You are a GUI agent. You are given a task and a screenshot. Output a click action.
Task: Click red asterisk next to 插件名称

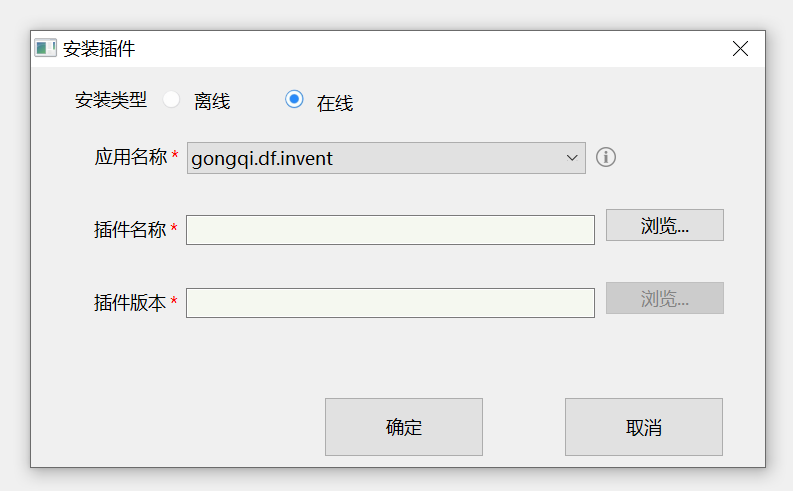[174, 229]
